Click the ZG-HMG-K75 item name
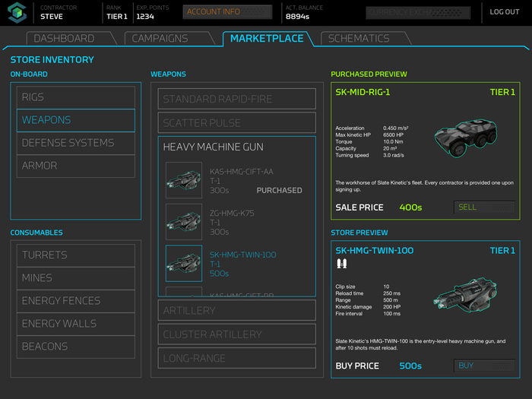The height and width of the screenshot is (399, 532). point(232,213)
